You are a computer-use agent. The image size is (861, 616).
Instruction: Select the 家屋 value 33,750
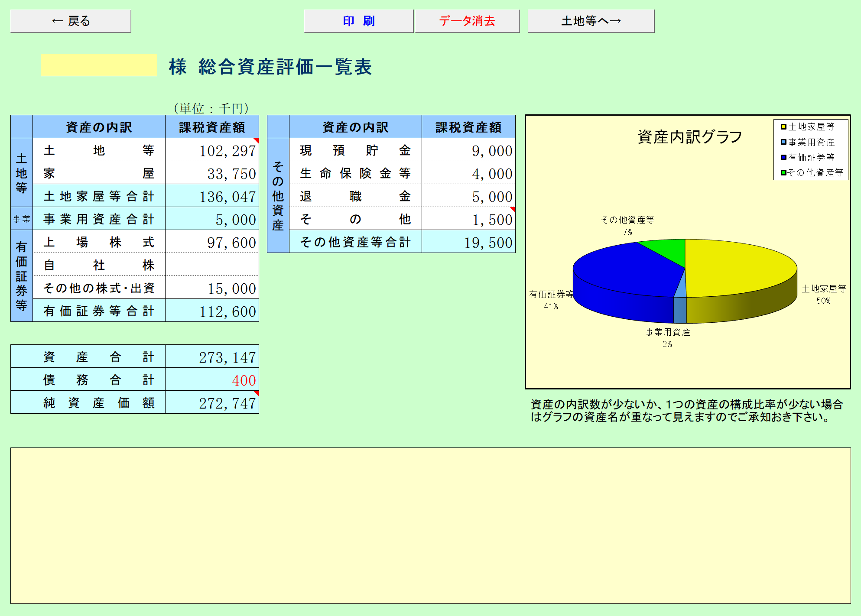(x=212, y=173)
